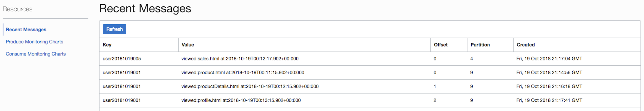Click the 21:16:18 GMT created timestamp
Viewport: 644px width, 111px height.
click(549, 87)
